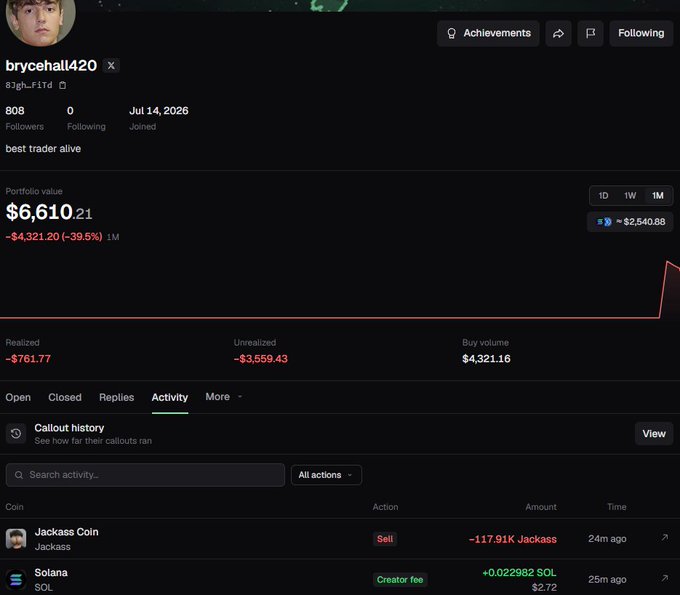Focus the Search activity field
Image resolution: width=680 pixels, height=595 pixels.
tap(145, 475)
